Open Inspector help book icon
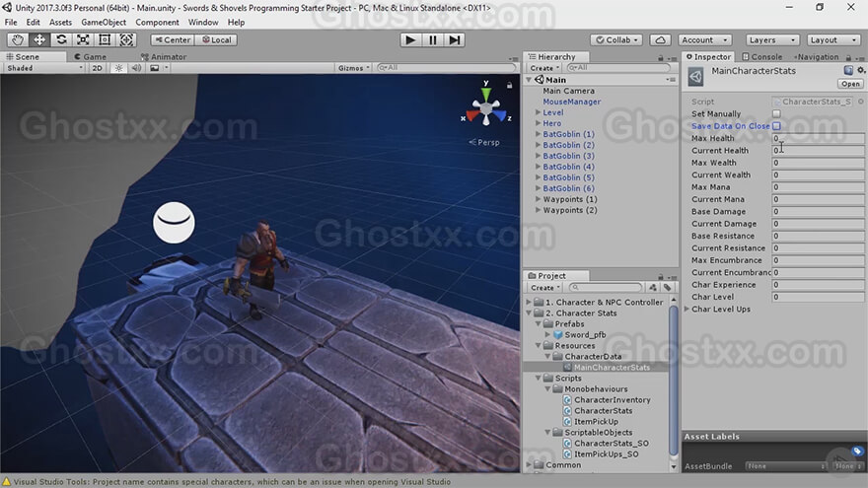Image resolution: width=868 pixels, height=488 pixels. tap(848, 70)
